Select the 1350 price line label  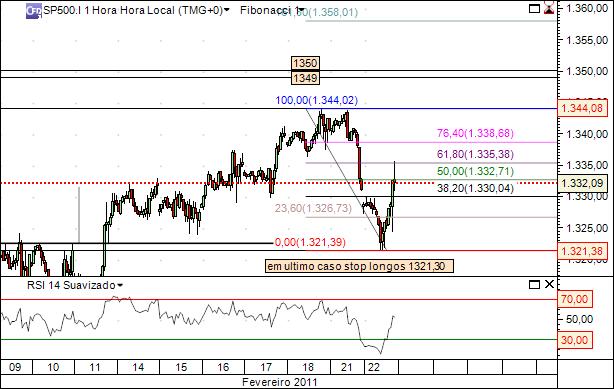point(305,63)
